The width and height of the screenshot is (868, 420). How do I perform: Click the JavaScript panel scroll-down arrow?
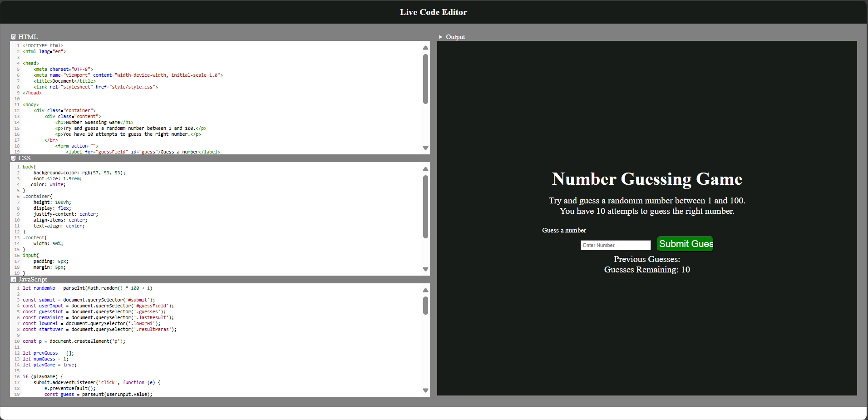425,390
